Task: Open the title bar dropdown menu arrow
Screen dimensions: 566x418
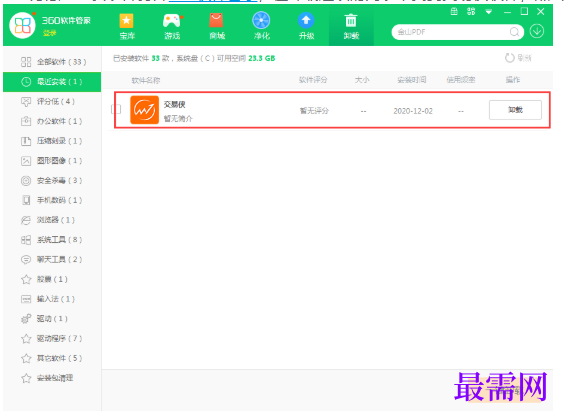Action: [x=488, y=12]
